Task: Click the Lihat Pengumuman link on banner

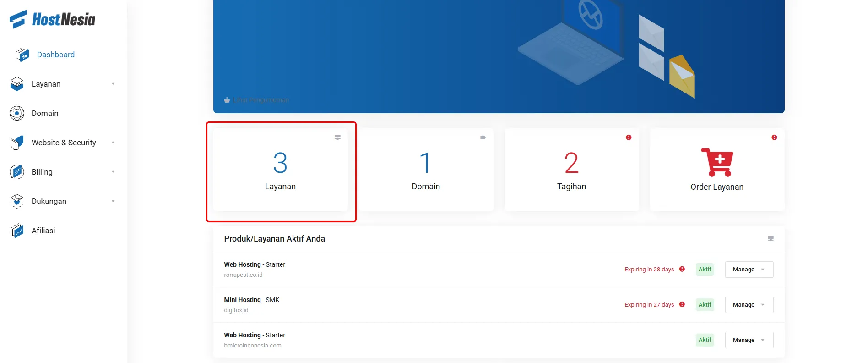Action: [261, 100]
